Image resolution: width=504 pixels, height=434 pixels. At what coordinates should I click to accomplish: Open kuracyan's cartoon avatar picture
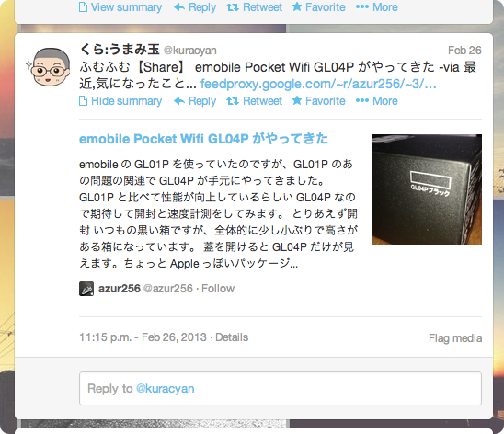pos(48,67)
